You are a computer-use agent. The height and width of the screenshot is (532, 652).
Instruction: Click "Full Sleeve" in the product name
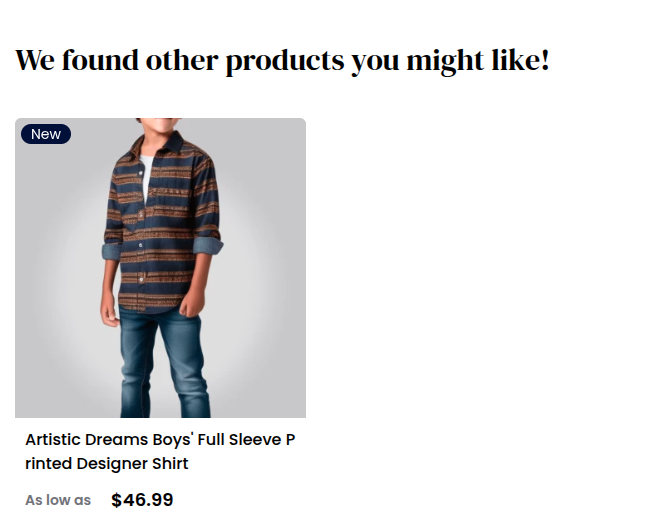239,440
